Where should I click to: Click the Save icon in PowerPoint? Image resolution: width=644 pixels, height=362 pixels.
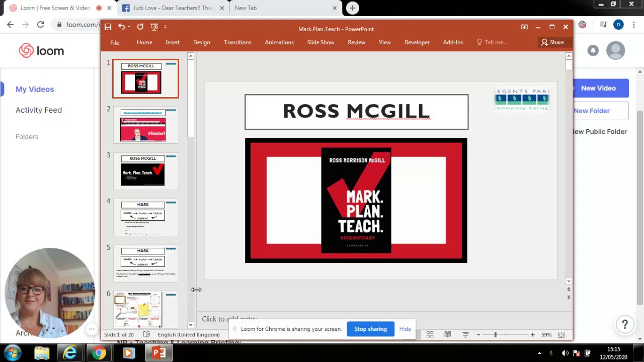tap(108, 27)
